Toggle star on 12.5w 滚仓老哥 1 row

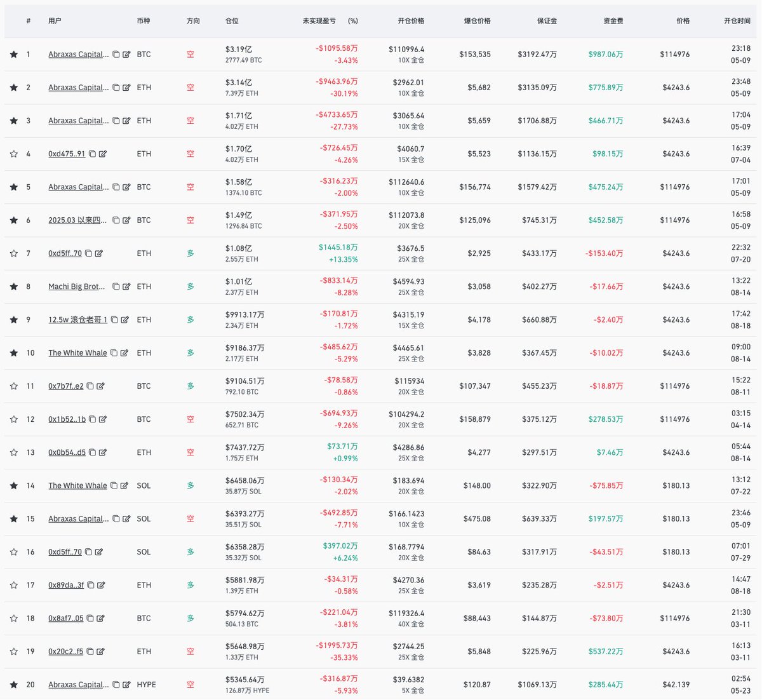[x=14, y=320]
